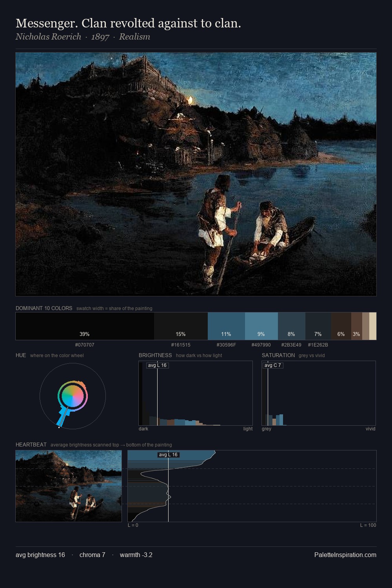Click the year 1897 in the subtitle
Screen dimensions: 392x588
tap(100, 37)
